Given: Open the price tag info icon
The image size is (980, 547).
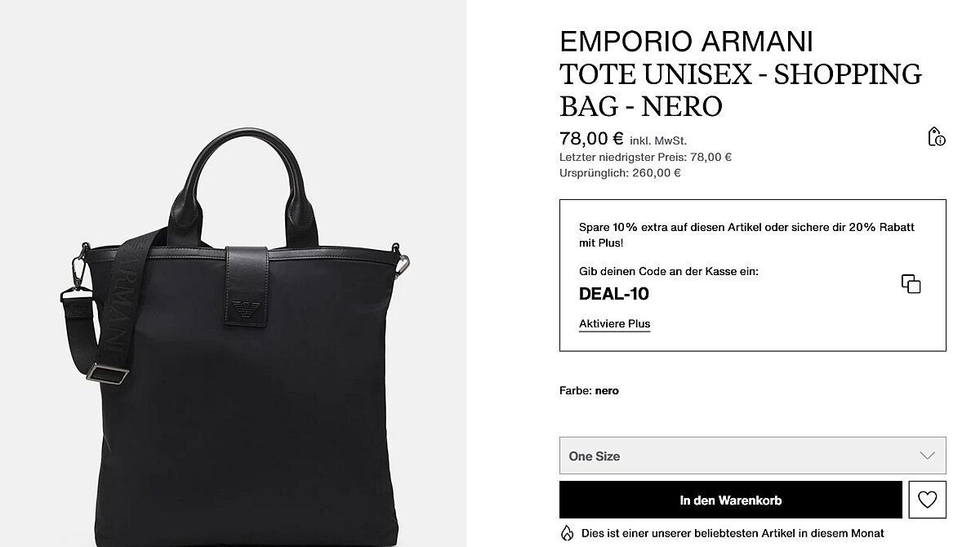Looking at the screenshot, I should tap(936, 137).
